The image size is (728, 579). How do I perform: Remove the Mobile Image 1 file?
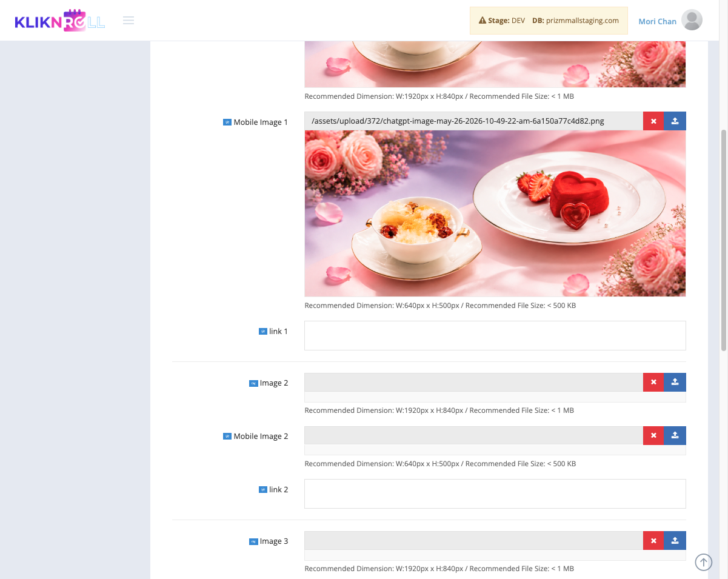(x=653, y=121)
